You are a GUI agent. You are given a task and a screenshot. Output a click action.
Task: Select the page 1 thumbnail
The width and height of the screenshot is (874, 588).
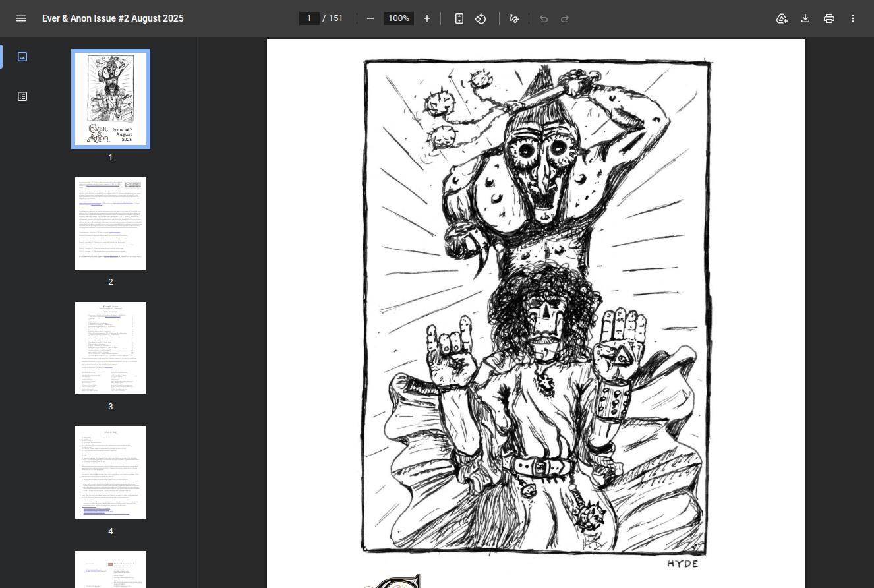point(111,99)
